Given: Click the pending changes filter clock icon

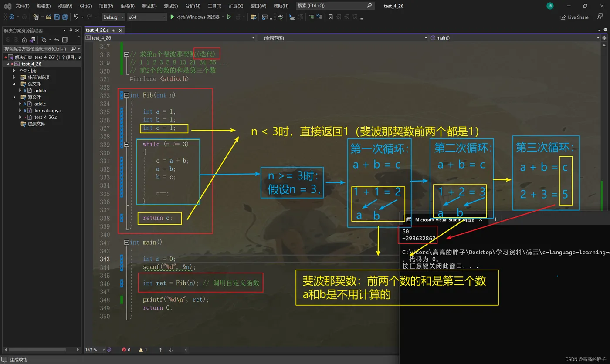Looking at the screenshot, I should [x=44, y=40].
